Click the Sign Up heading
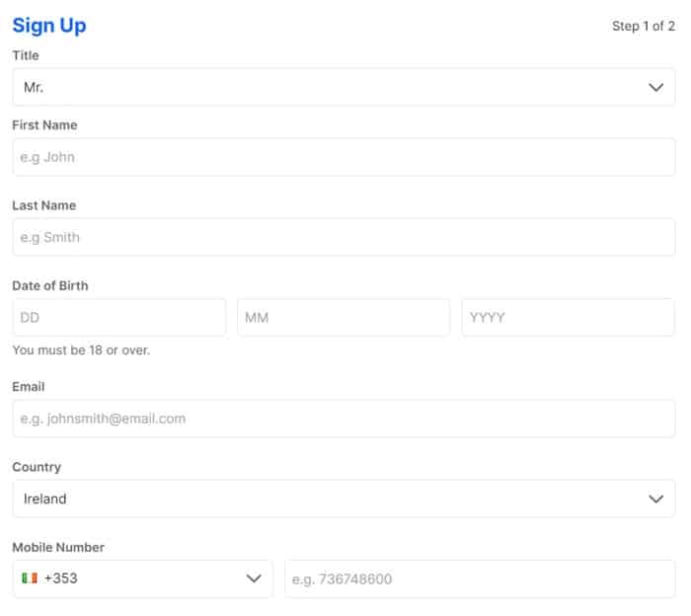The image size is (691, 616). pyautogui.click(x=49, y=26)
